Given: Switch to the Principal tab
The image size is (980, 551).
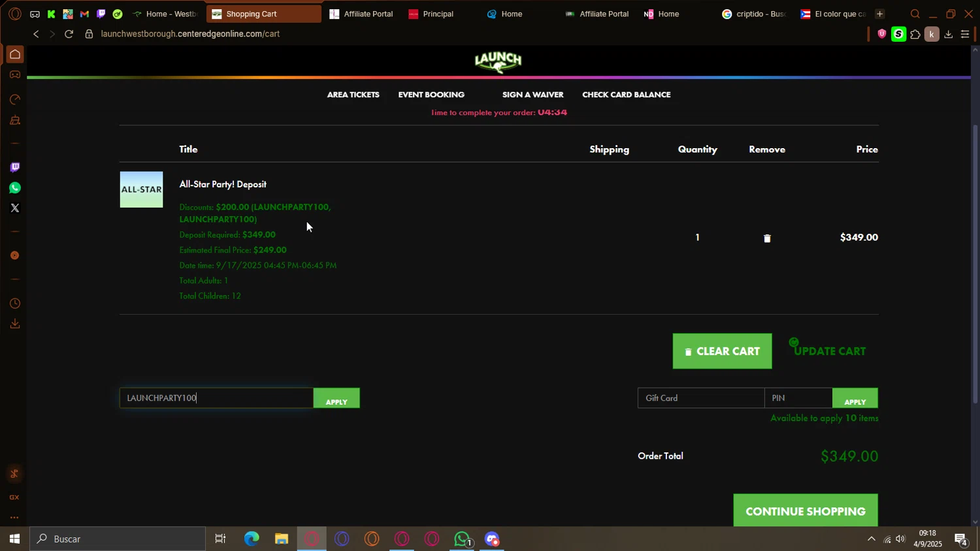Looking at the screenshot, I should point(438,14).
